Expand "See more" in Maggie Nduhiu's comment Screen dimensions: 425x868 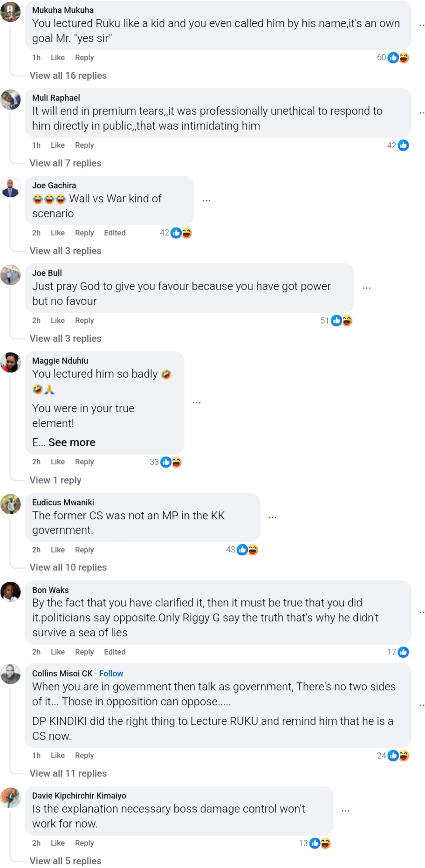(x=72, y=442)
